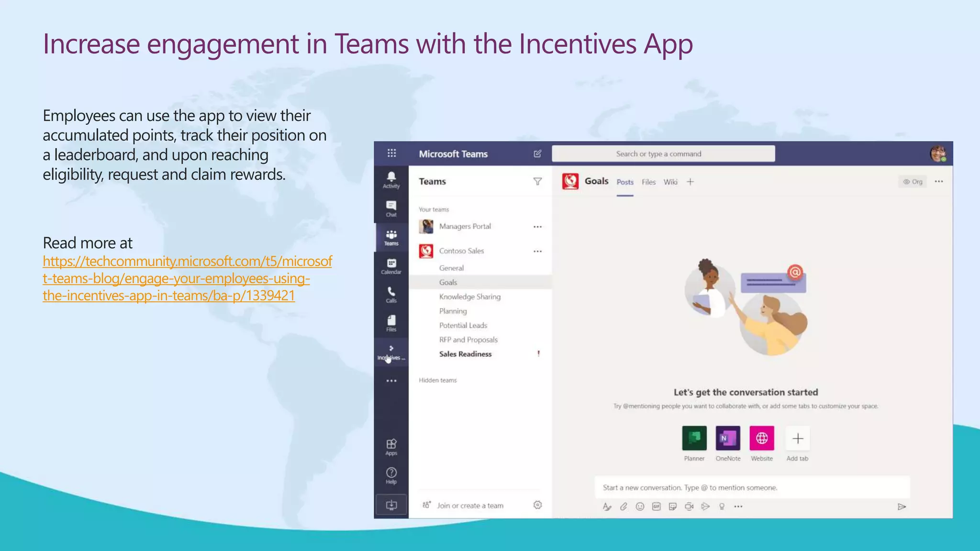
Task: Open the Activity bell in sidebar
Action: 391,180
